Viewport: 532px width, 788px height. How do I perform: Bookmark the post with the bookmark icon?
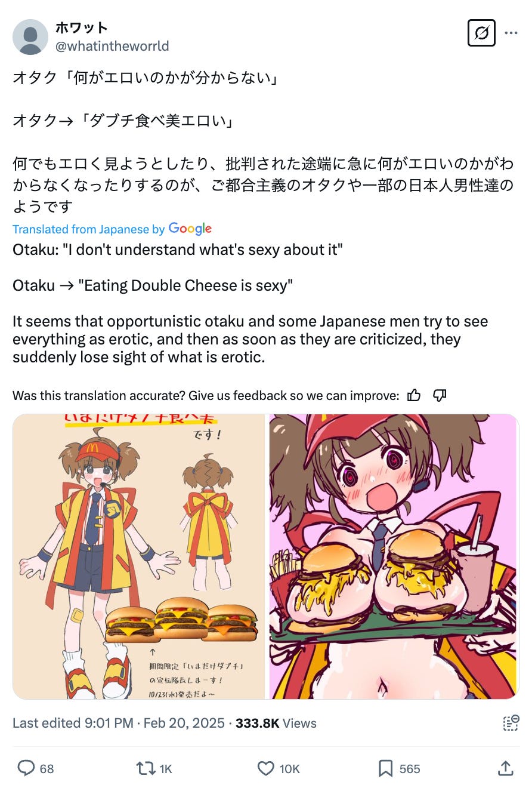coord(386,768)
